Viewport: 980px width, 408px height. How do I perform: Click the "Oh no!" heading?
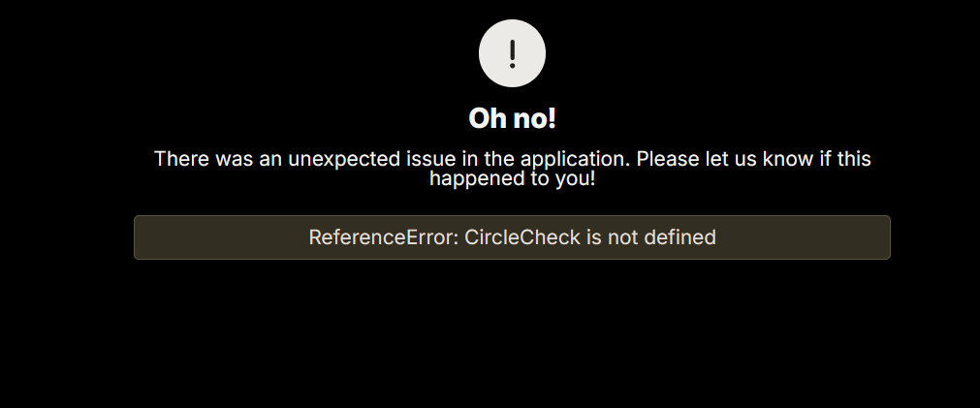(x=512, y=118)
